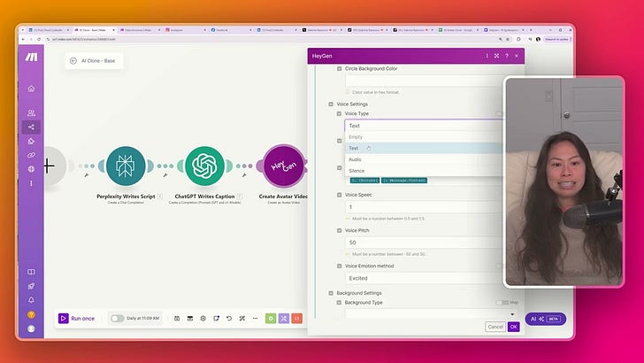Click the Cancel button in the HeyGen panel
The height and width of the screenshot is (363, 644).
pyautogui.click(x=495, y=327)
